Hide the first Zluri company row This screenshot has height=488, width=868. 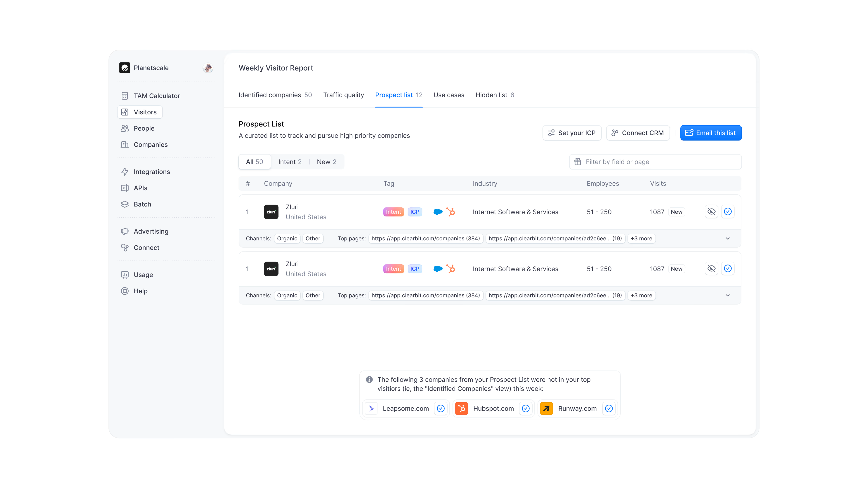711,211
